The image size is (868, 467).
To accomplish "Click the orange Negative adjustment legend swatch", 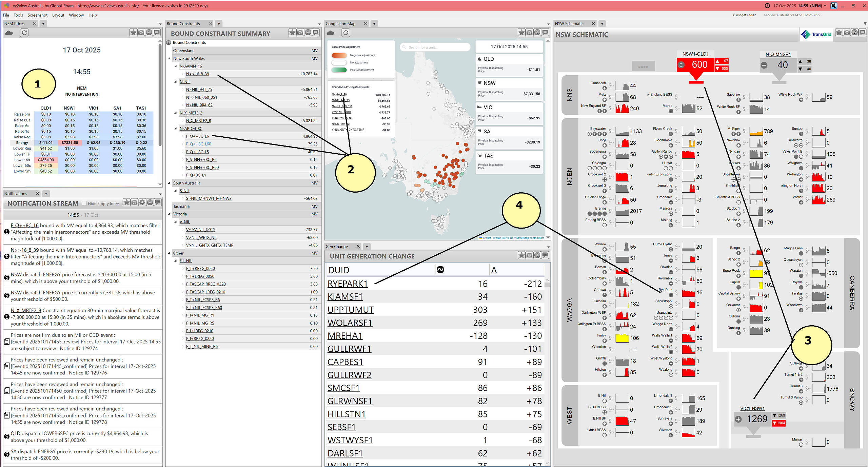I will coord(339,55).
